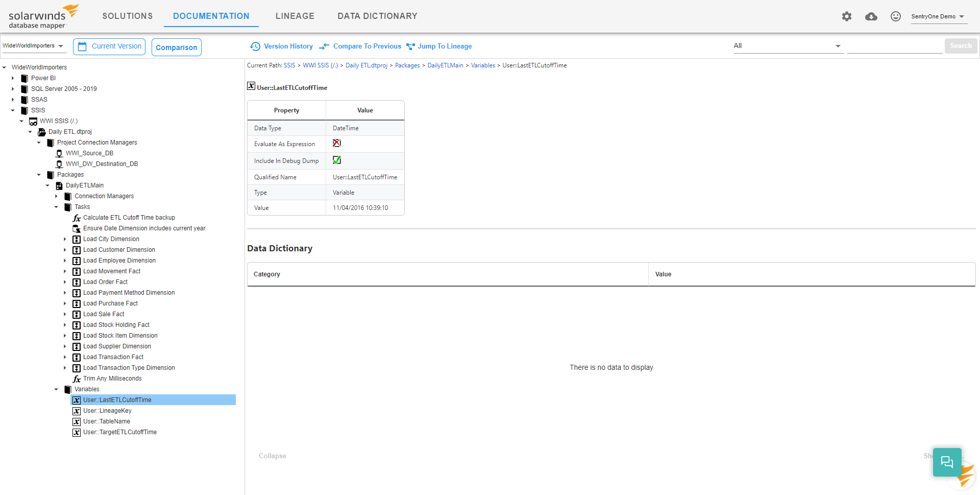Click the Property column header
The image size is (980, 495).
287,110
